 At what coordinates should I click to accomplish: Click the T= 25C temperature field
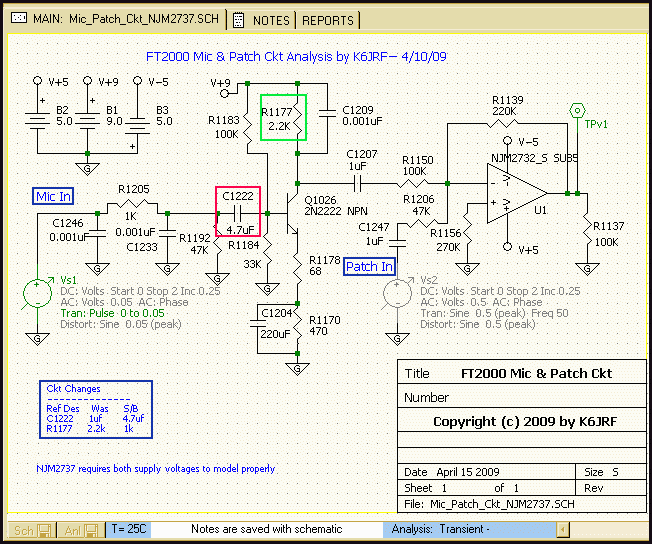coord(128,529)
